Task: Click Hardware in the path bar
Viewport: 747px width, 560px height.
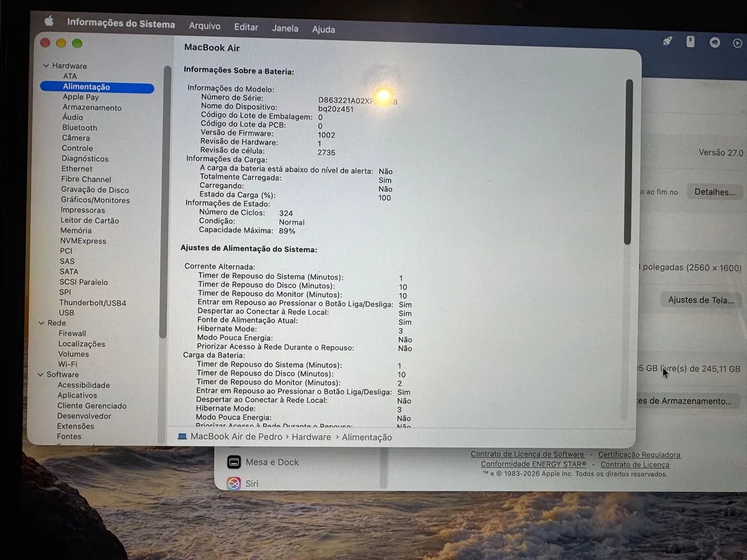Action: point(311,437)
